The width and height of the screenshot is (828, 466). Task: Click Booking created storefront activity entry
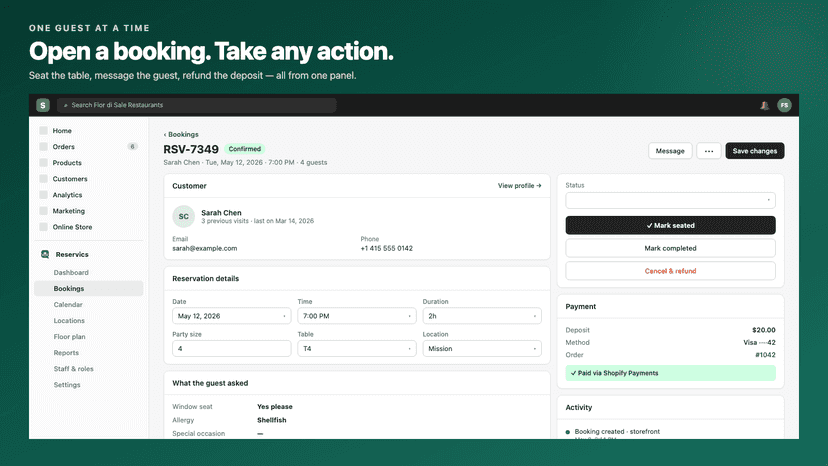coord(617,432)
